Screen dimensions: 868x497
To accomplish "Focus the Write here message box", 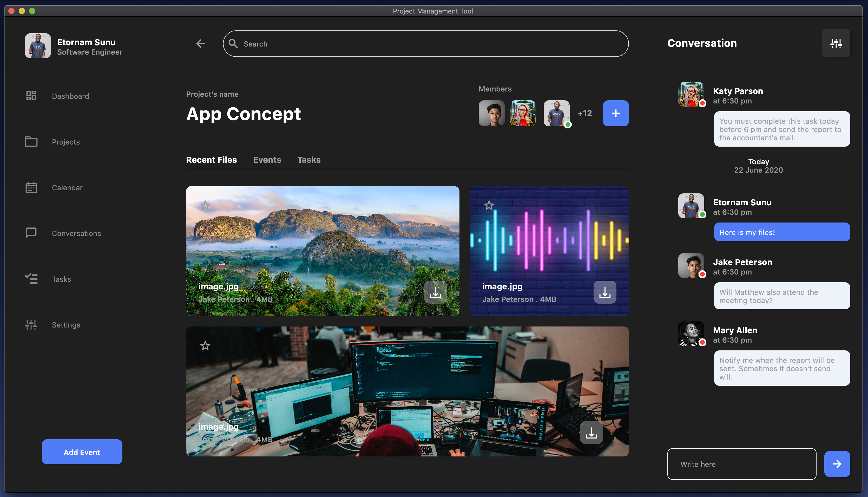I will tap(741, 464).
